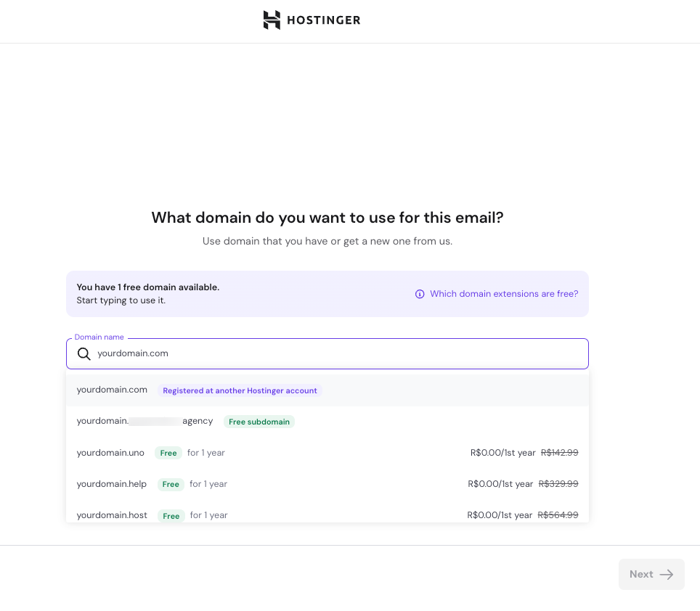The image size is (700, 611).
Task: Click the Free subdomain badge
Action: tap(259, 422)
